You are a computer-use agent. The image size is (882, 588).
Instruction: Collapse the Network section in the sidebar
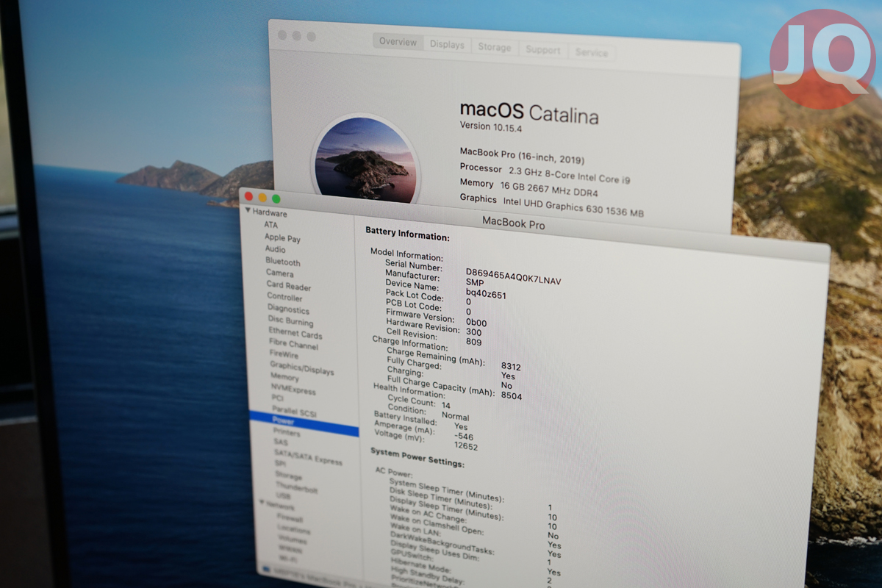260,503
